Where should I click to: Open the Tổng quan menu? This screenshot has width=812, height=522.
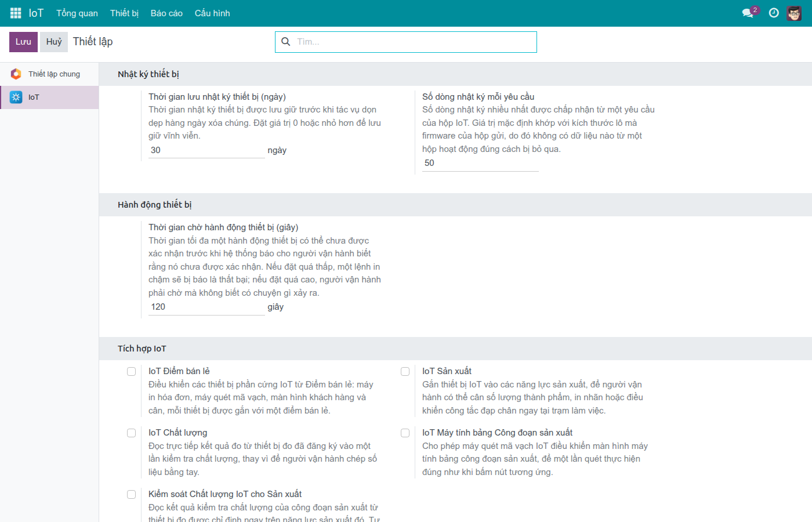pyautogui.click(x=77, y=13)
